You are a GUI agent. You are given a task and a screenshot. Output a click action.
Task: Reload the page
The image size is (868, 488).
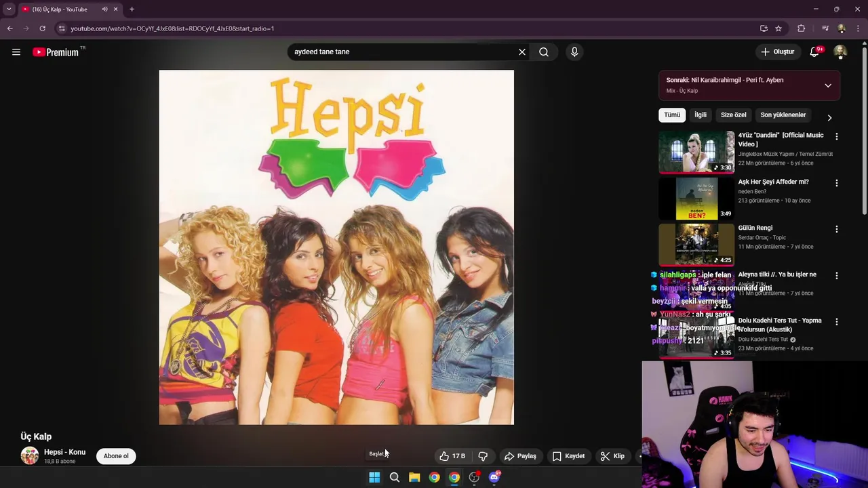click(42, 28)
